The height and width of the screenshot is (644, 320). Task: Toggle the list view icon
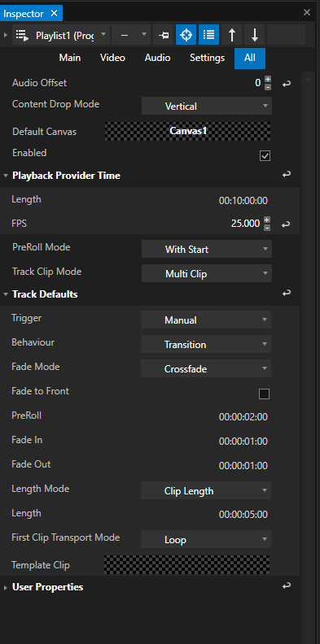[x=209, y=35]
